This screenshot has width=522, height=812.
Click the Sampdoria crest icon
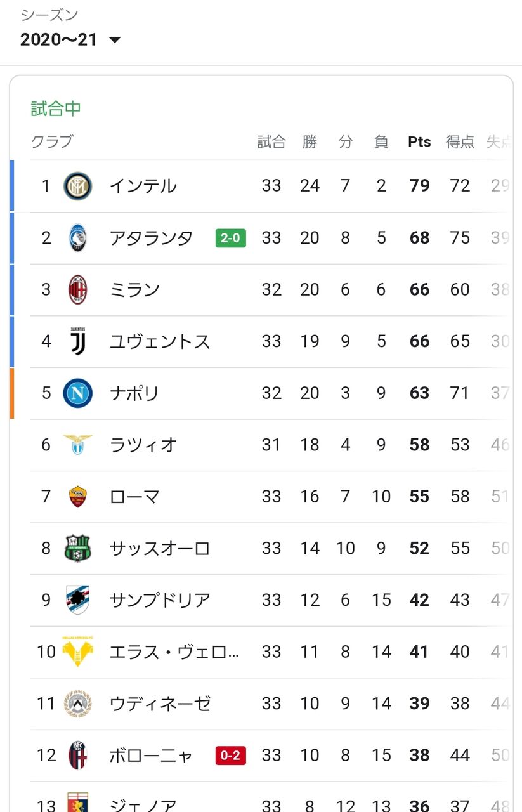coord(78,600)
